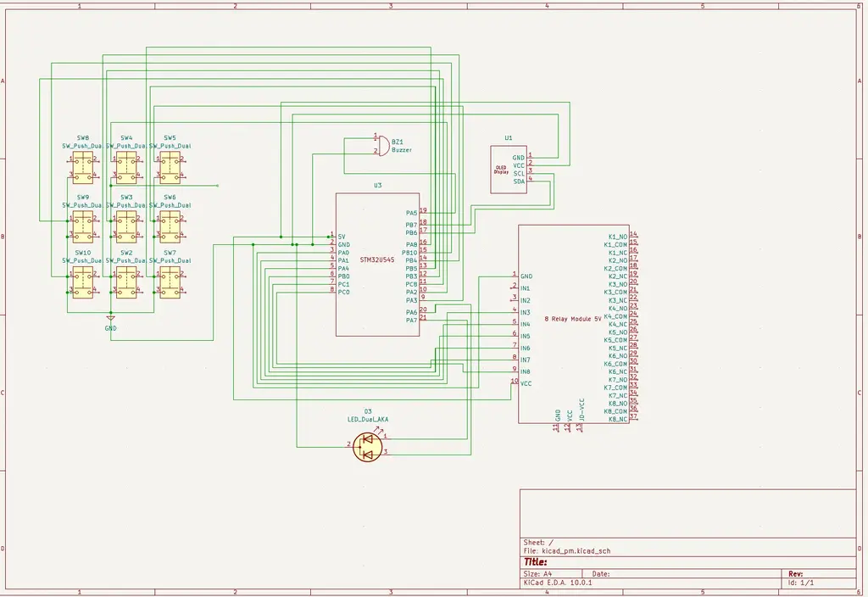Screen dimensions: 868x597
Task: Click the 'Rev:' field in title block
Action: pos(795,574)
